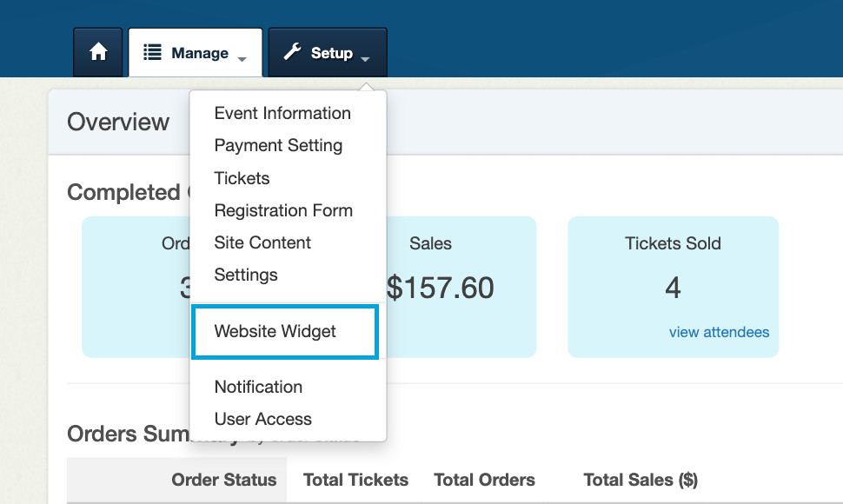This screenshot has width=843, height=504.
Task: Go to the home icon tab
Action: [x=98, y=52]
